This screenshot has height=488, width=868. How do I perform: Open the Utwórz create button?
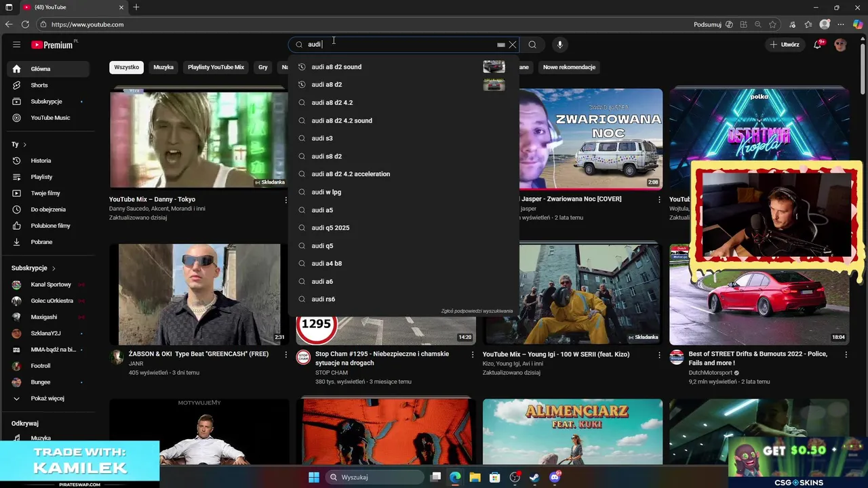785,45
